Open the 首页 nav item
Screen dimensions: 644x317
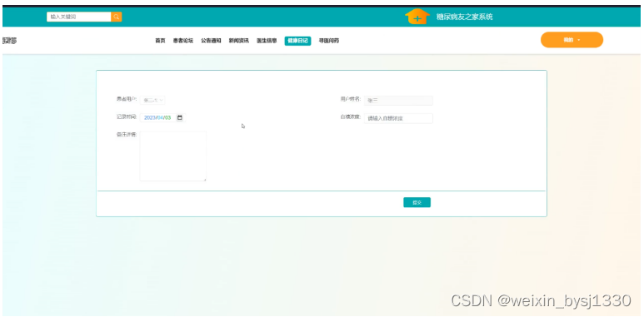160,41
